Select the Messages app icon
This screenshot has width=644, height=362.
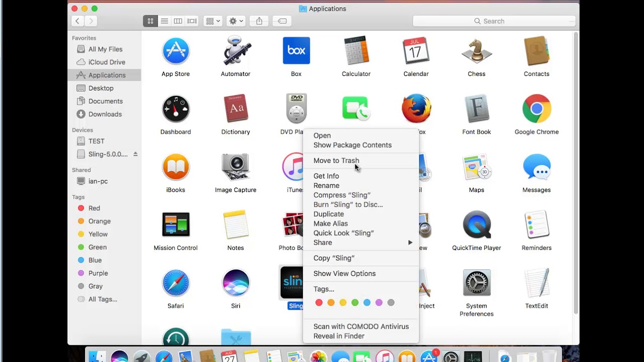pos(536,166)
